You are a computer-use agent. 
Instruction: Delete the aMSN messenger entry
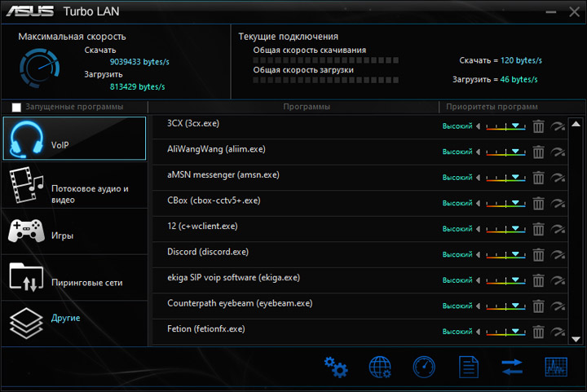click(538, 178)
